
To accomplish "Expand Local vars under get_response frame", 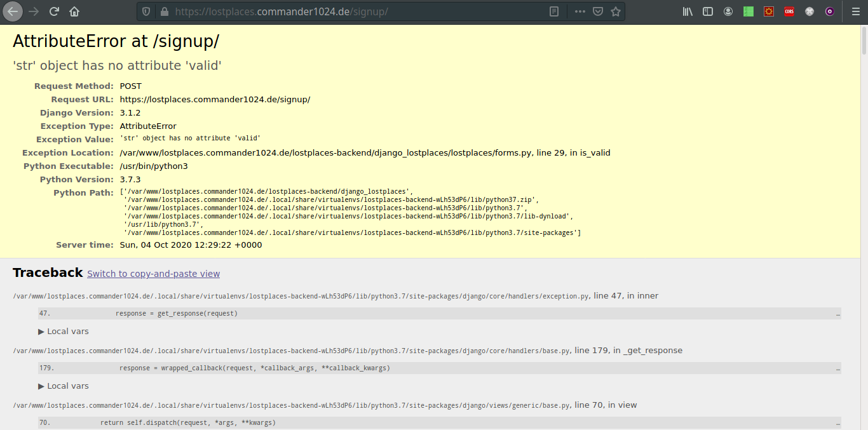I will [64, 332].
